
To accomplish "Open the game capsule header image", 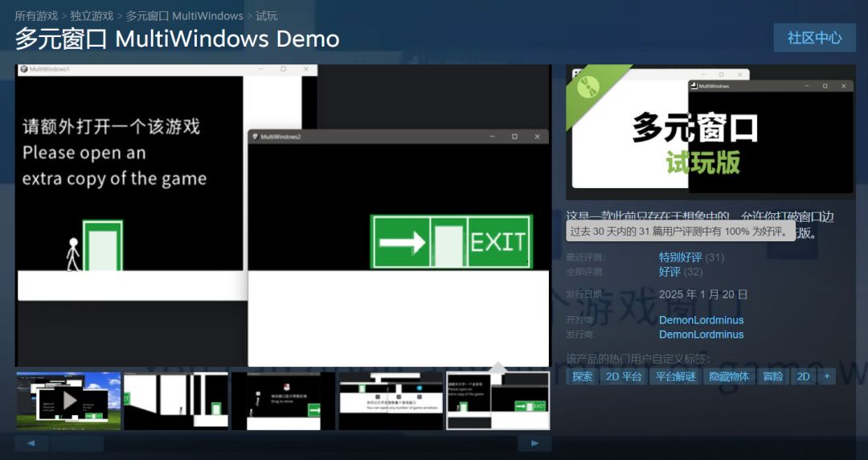I will click(710, 133).
